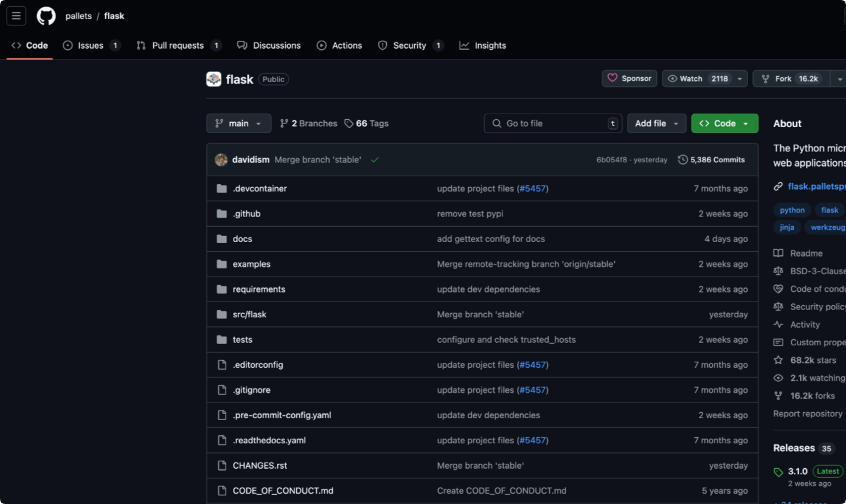Click the examples folder icon
Image resolution: width=846 pixels, height=504 pixels.
pos(222,264)
